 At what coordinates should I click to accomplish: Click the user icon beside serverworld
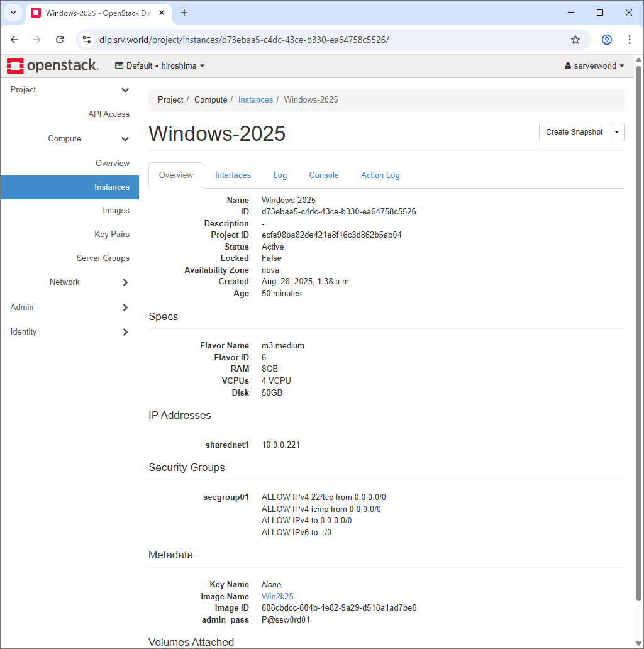[568, 65]
